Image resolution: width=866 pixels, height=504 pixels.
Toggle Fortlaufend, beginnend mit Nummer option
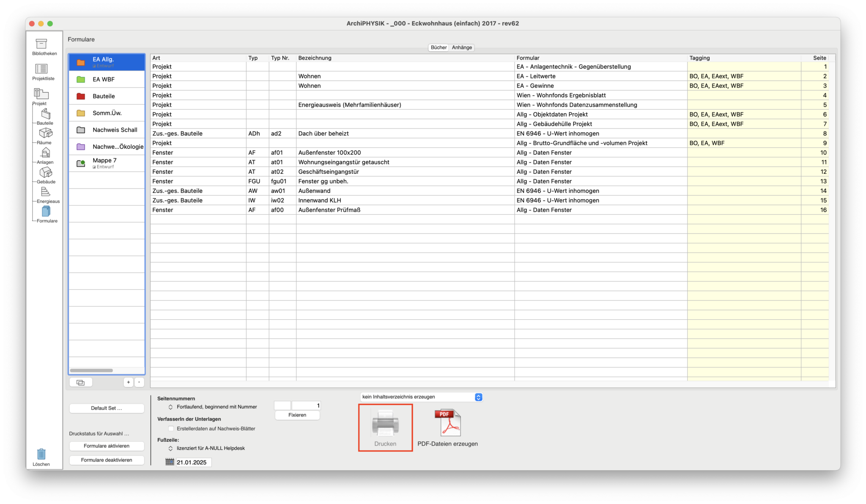point(170,407)
